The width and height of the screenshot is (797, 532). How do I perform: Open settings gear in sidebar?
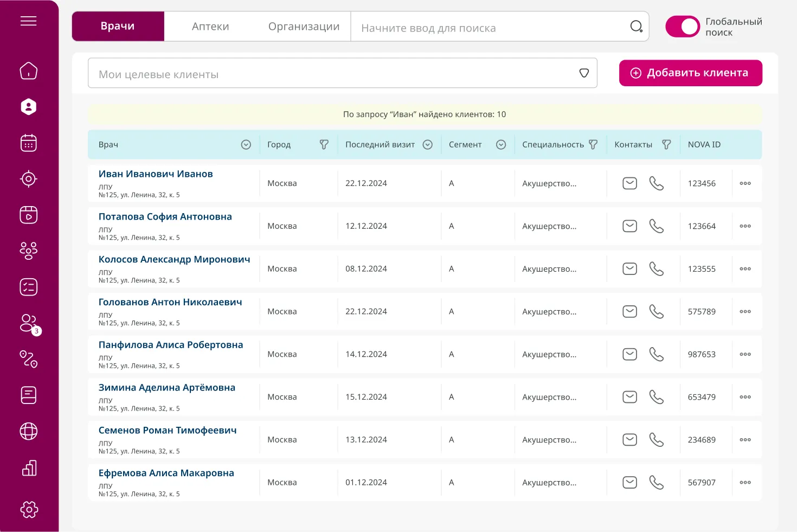click(x=28, y=509)
